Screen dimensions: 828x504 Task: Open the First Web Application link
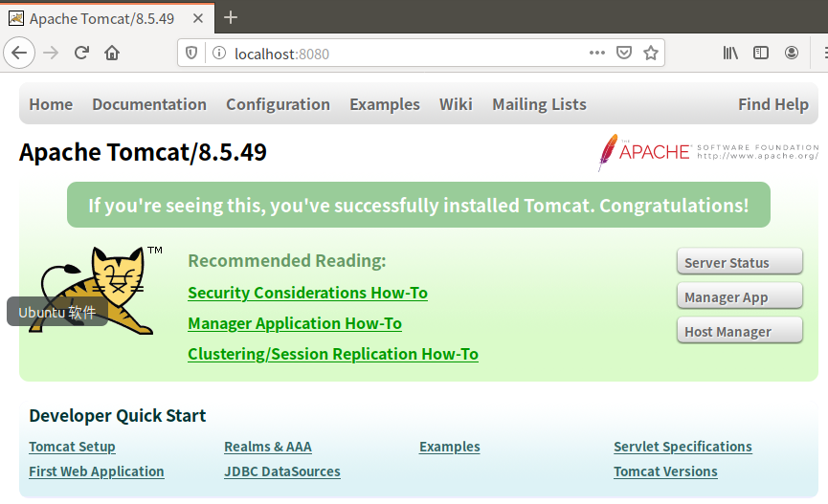point(97,471)
